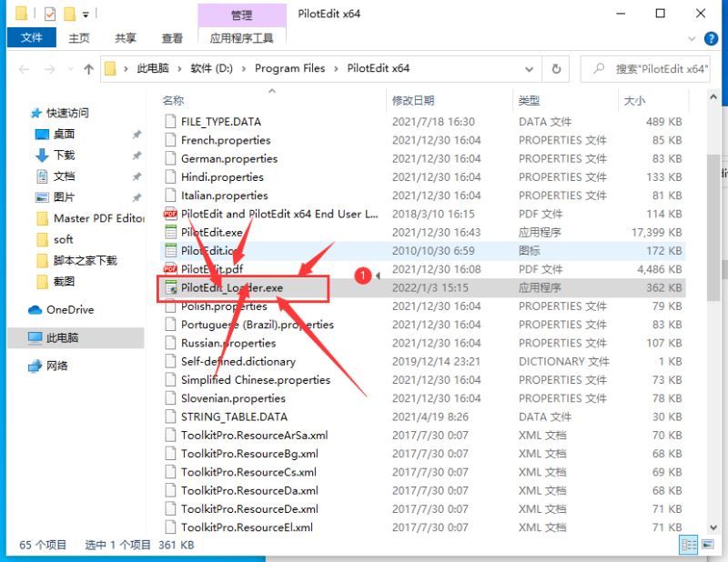Click the ToolkitPro.ResourceBg.xml file icon
728x562 pixels.
(x=170, y=454)
